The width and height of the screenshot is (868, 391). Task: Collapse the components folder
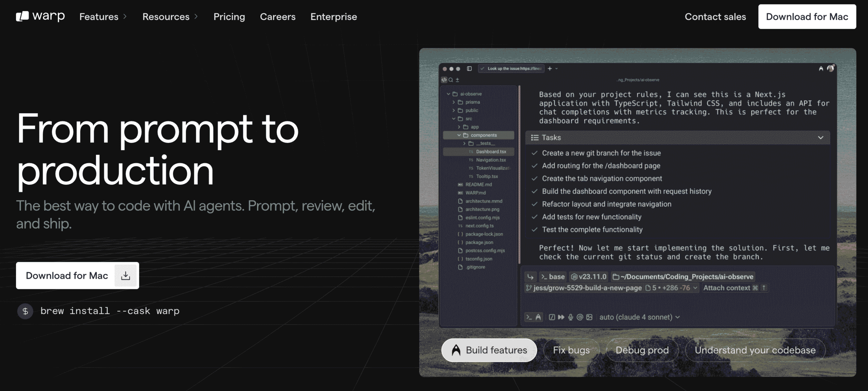(459, 135)
